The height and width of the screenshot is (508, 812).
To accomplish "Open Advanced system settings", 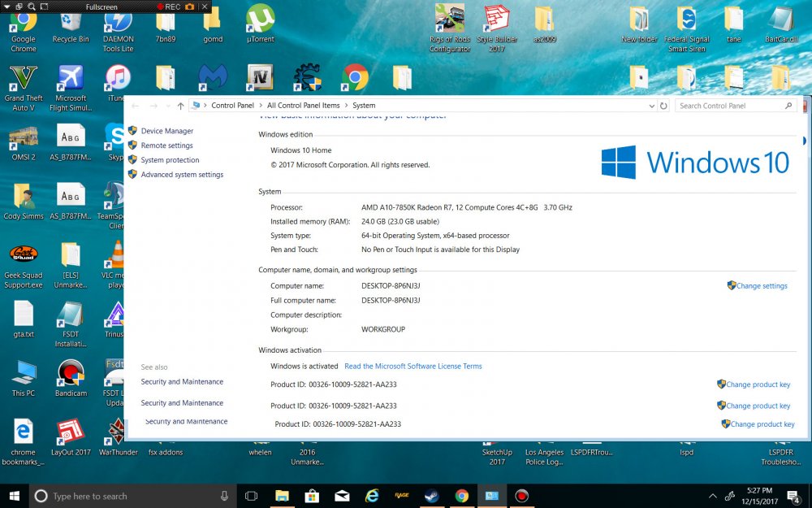I will [x=182, y=175].
